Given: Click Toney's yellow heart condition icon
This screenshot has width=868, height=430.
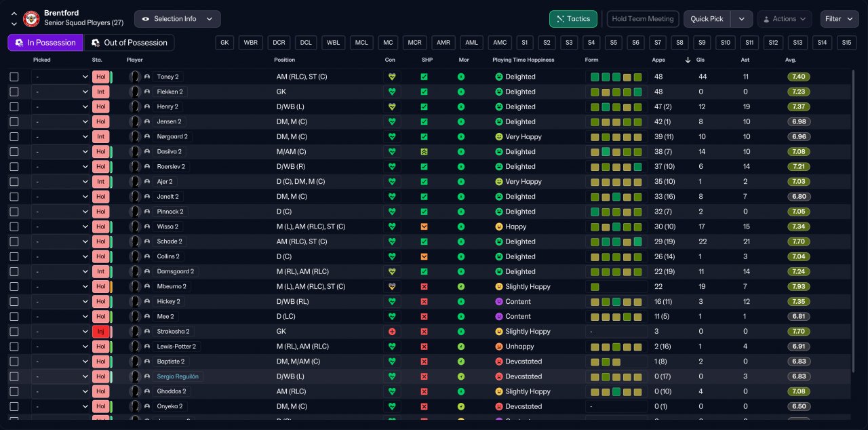Looking at the screenshot, I should pyautogui.click(x=391, y=77).
